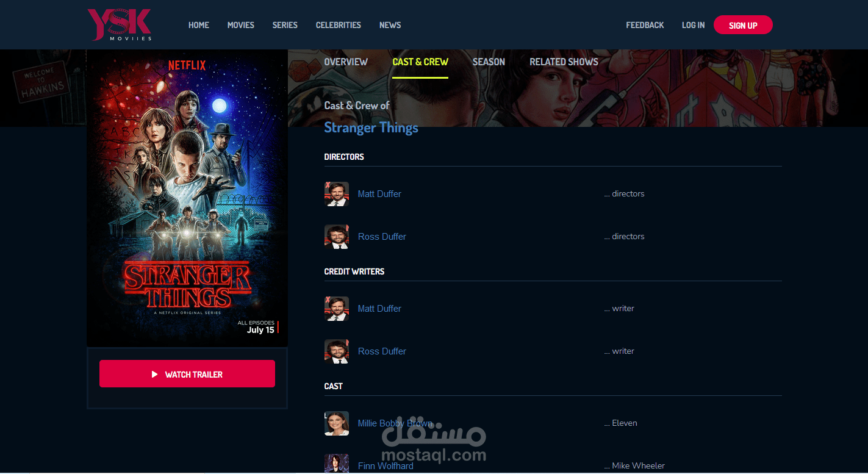868x474 pixels.
Task: Click the DIRECTORS section heading
Action: pos(344,157)
